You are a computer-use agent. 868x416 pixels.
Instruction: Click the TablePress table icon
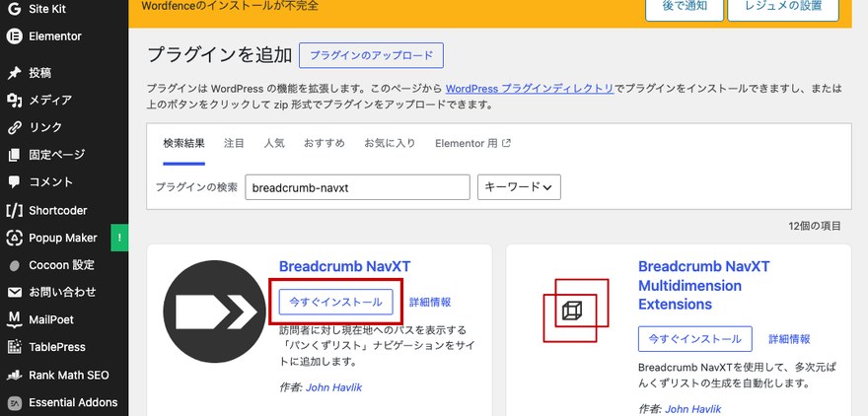[15, 347]
